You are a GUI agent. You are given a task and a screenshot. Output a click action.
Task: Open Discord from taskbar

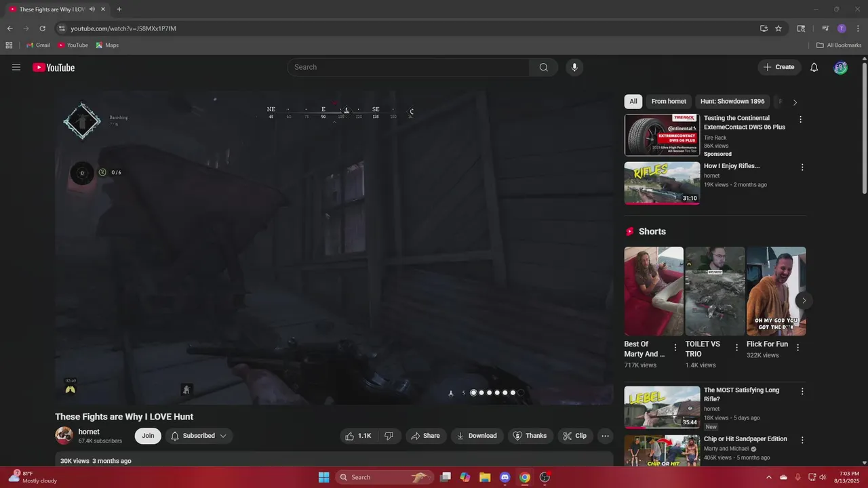point(505,477)
